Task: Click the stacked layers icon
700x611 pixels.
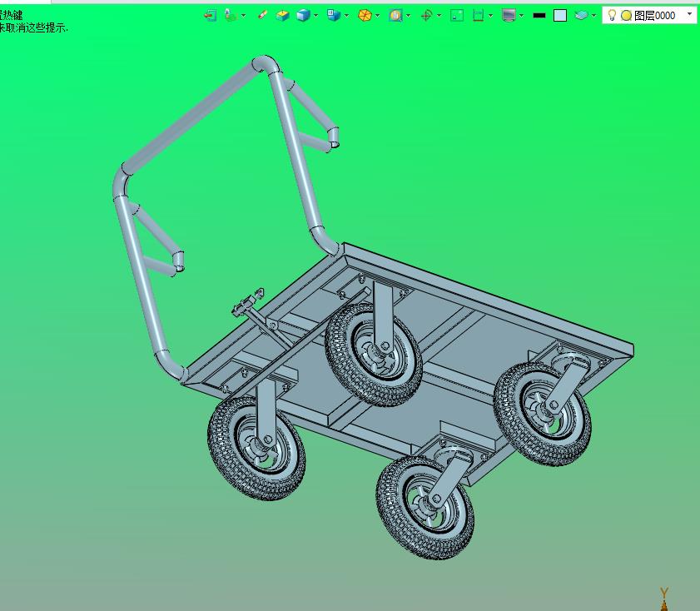Action: tap(581, 16)
